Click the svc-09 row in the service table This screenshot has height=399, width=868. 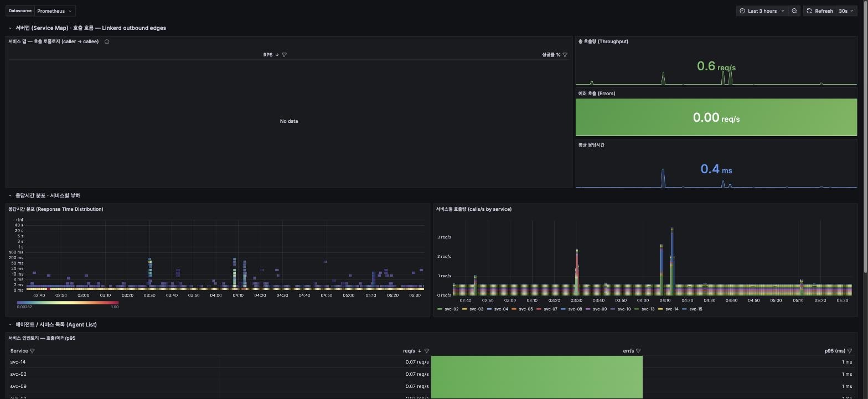(x=432, y=386)
